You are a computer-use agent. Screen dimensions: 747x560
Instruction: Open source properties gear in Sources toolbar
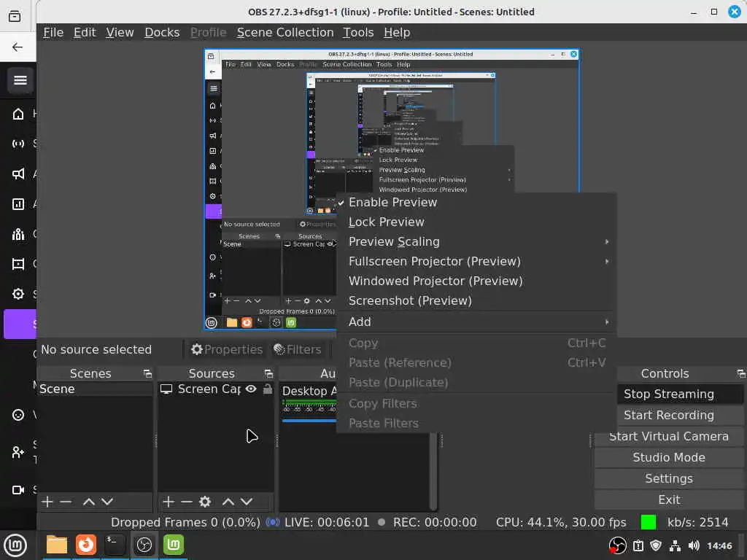205,502
